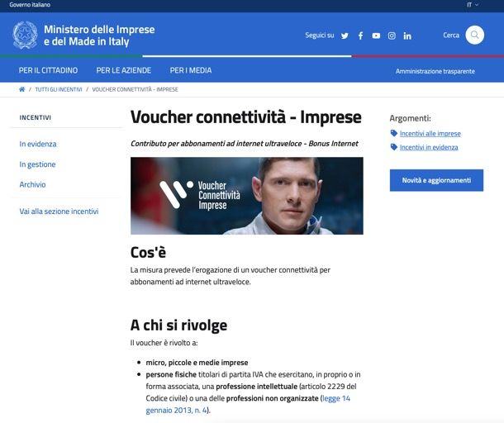Select In evidenza in the sidebar
This screenshot has width=504, height=423.
pos(38,144)
